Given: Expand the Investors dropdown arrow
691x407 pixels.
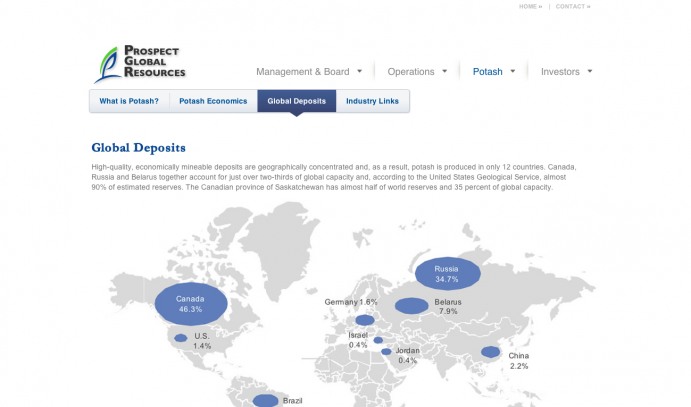Looking at the screenshot, I should pyautogui.click(x=590, y=71).
